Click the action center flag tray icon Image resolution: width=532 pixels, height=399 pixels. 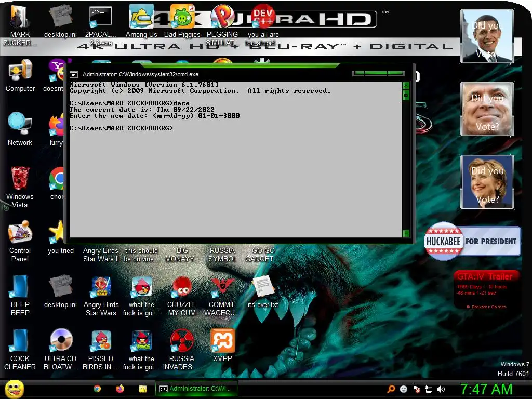[416, 389]
